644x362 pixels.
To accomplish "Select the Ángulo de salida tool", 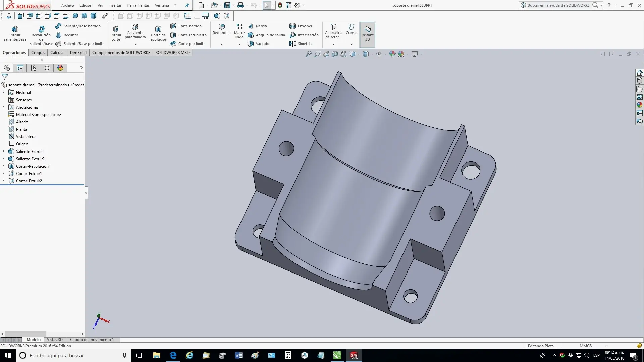I will [266, 35].
